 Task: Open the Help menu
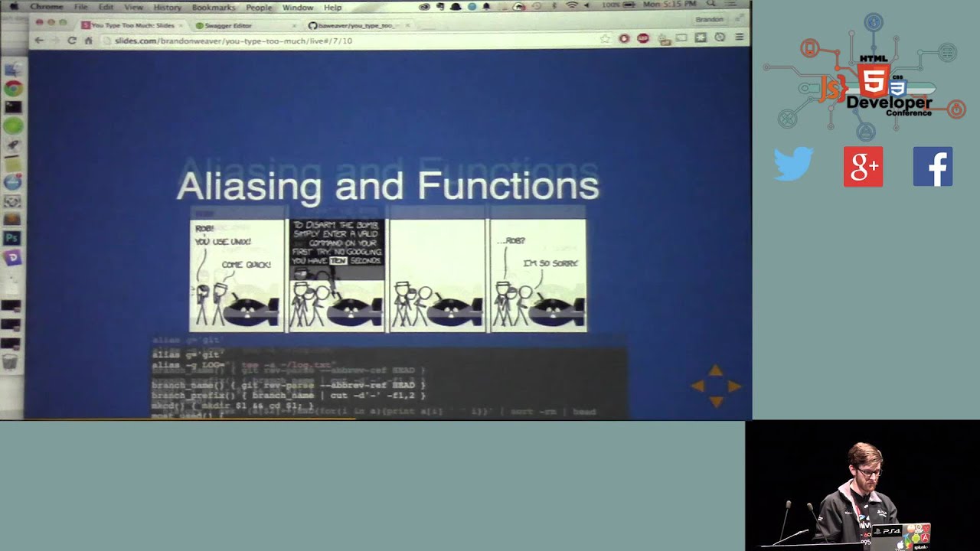click(332, 7)
